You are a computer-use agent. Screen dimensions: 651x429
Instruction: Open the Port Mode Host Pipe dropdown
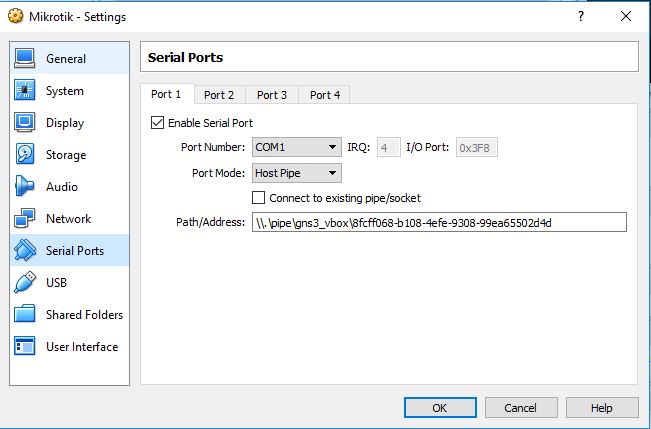pos(296,173)
